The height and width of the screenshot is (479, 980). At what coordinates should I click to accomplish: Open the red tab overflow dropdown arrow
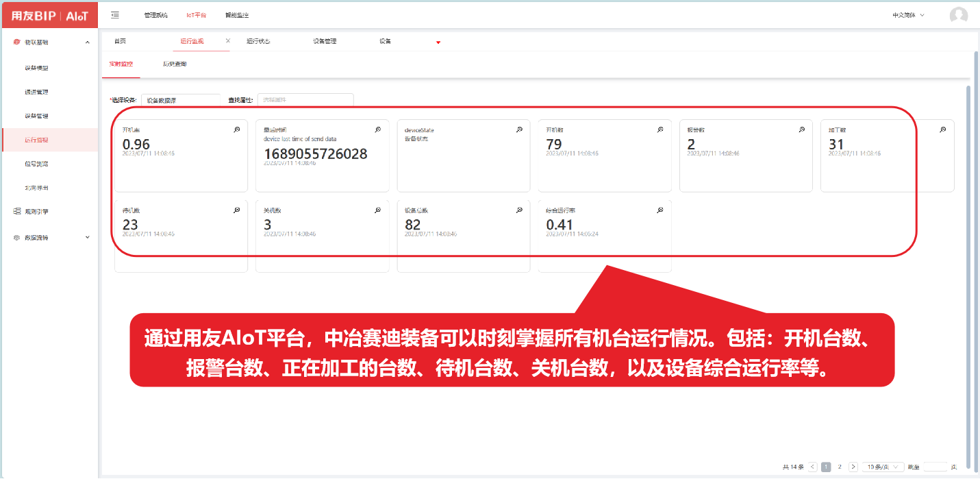tap(438, 42)
